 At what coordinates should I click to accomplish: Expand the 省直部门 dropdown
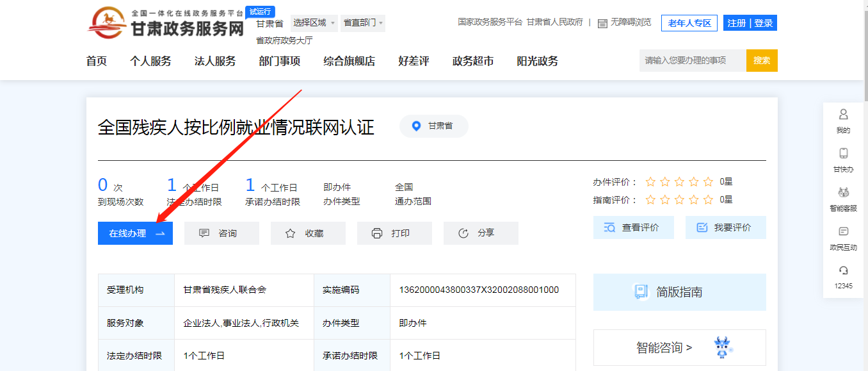click(x=363, y=23)
